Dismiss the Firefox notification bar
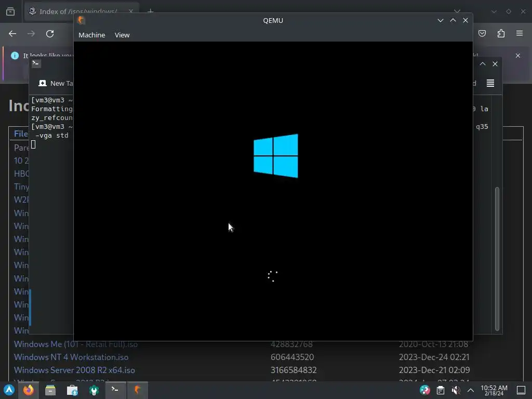This screenshot has height=399, width=532. coord(518,55)
